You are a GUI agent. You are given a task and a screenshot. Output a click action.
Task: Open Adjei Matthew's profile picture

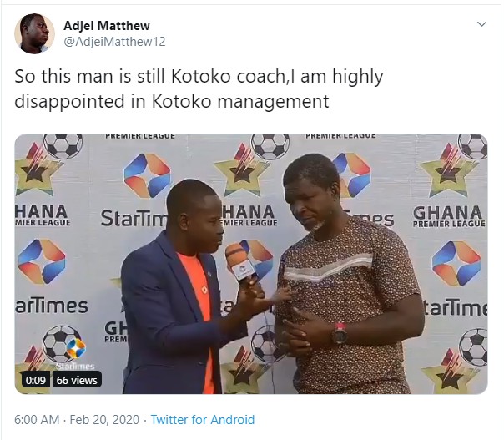pyautogui.click(x=34, y=33)
